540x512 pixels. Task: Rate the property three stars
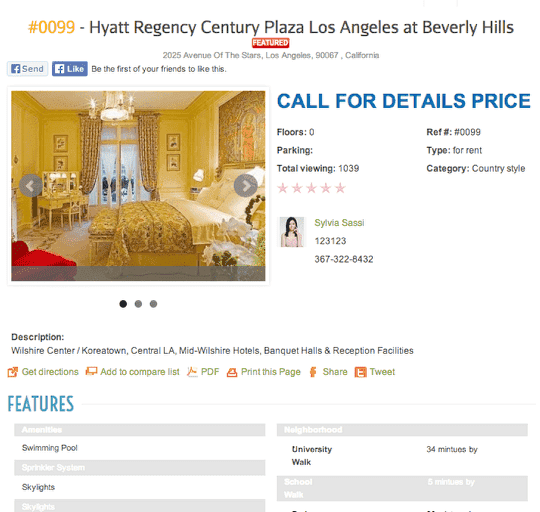311,188
